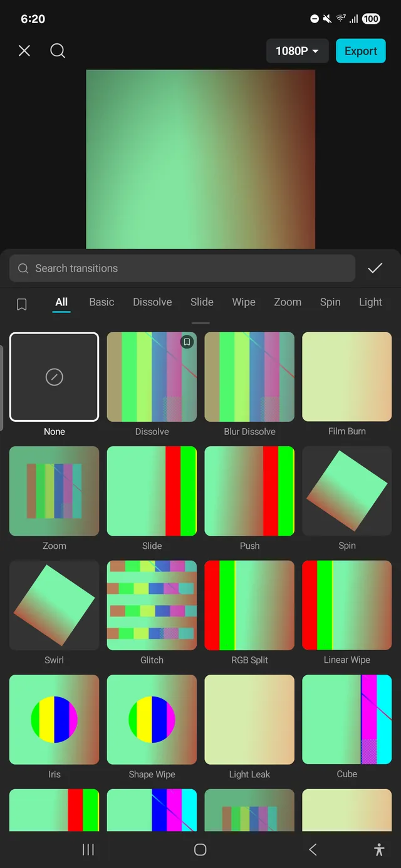This screenshot has width=401, height=868.
Task: Select the Zoom transition thumbnail
Action: point(55,491)
